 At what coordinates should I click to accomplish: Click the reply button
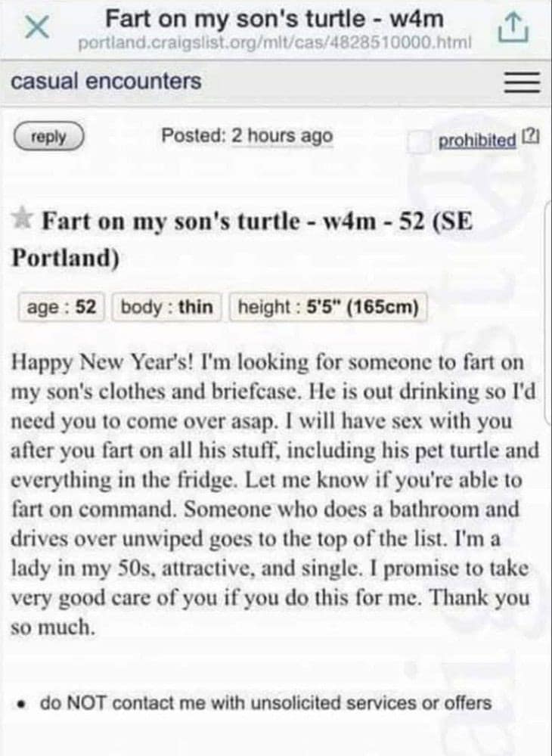click(x=48, y=137)
